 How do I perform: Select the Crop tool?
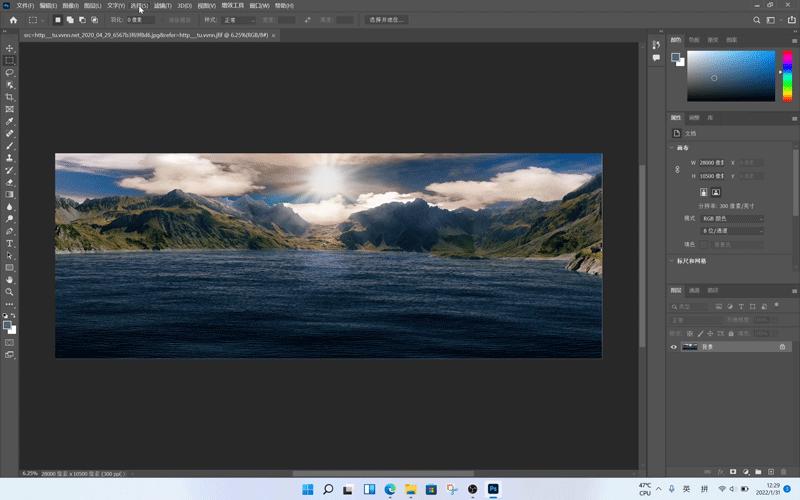pyautogui.click(x=10, y=97)
